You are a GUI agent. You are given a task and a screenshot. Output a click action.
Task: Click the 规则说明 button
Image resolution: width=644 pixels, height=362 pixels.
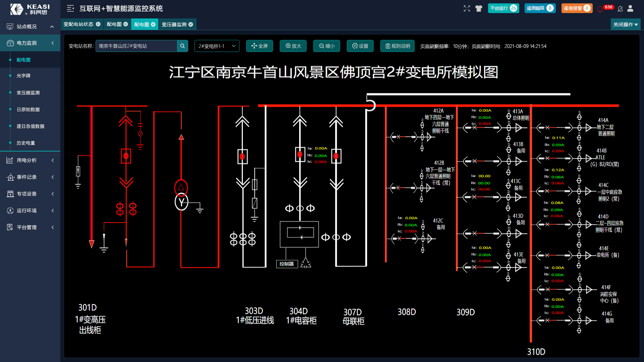[397, 46]
